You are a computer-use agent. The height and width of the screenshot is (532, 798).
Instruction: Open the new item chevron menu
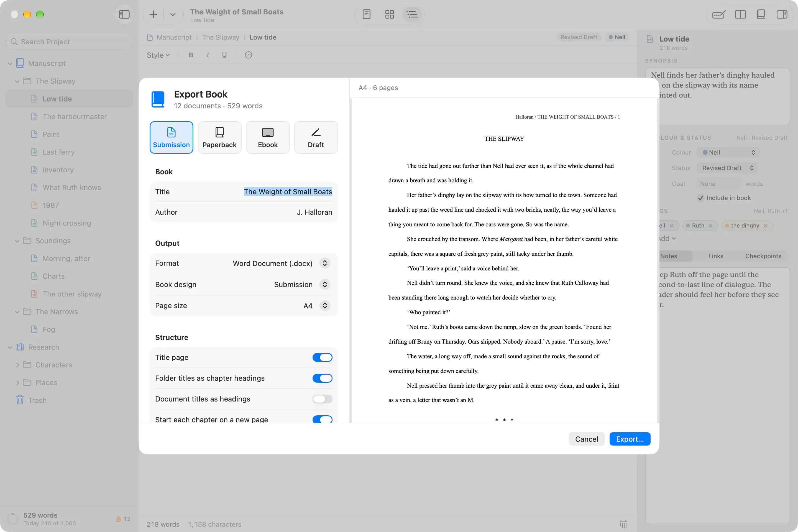[173, 14]
